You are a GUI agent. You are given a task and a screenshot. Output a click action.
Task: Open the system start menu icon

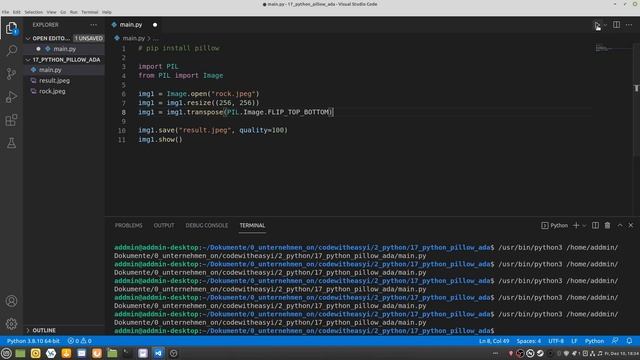coord(6,353)
